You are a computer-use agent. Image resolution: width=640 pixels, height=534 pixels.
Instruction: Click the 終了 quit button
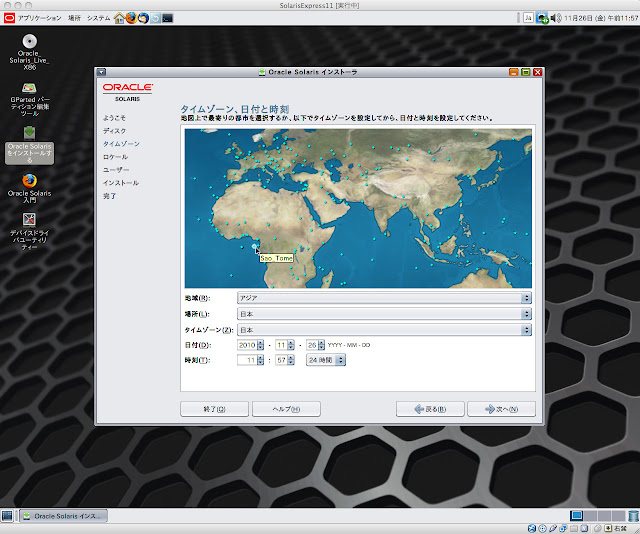pyautogui.click(x=214, y=409)
